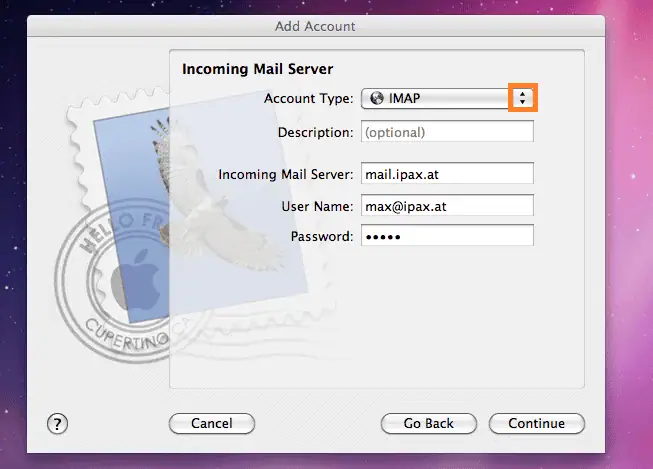Focus the User Name field max@ipax.at
The image size is (653, 469).
[447, 206]
